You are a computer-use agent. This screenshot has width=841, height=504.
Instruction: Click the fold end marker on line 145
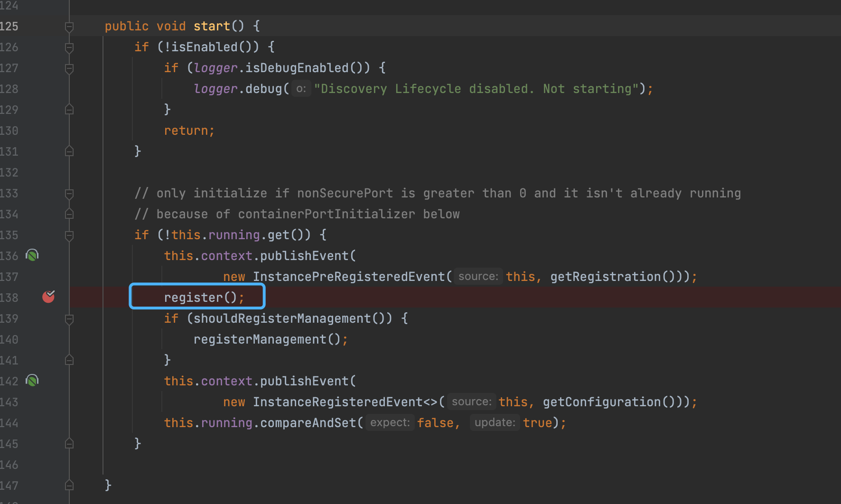pos(69,443)
